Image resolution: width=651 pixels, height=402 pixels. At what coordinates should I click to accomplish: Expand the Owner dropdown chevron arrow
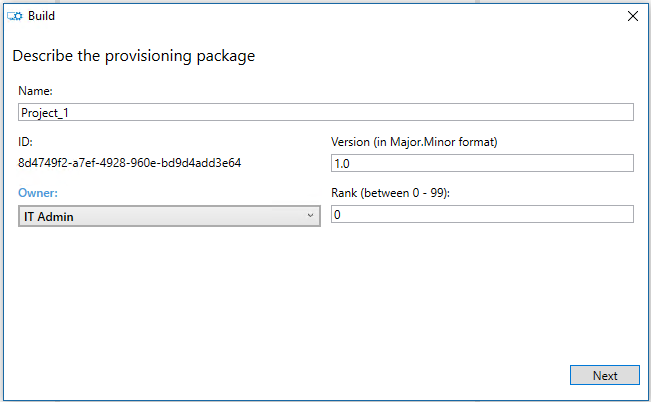[x=310, y=216]
